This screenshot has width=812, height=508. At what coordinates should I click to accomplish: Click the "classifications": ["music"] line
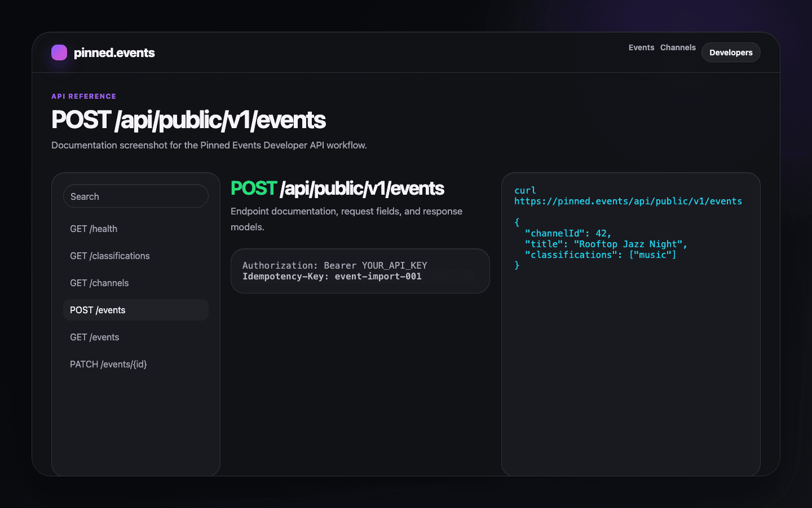(x=601, y=255)
